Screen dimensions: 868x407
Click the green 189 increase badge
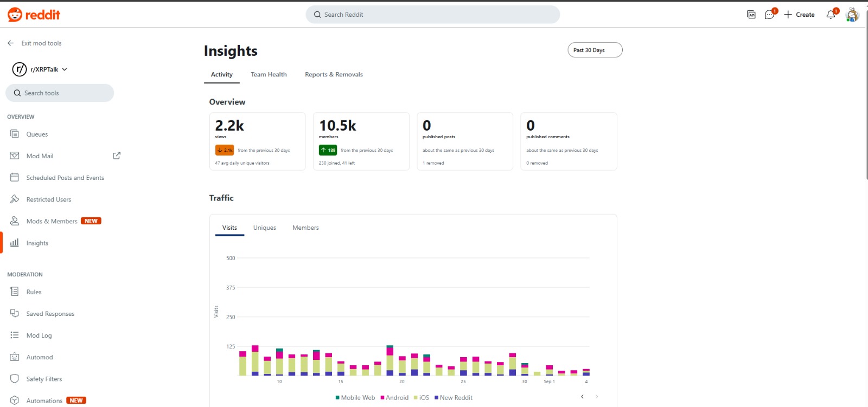click(x=328, y=150)
